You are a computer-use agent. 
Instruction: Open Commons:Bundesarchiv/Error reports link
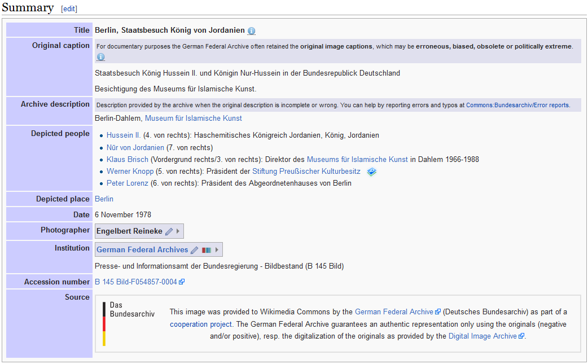coord(517,106)
